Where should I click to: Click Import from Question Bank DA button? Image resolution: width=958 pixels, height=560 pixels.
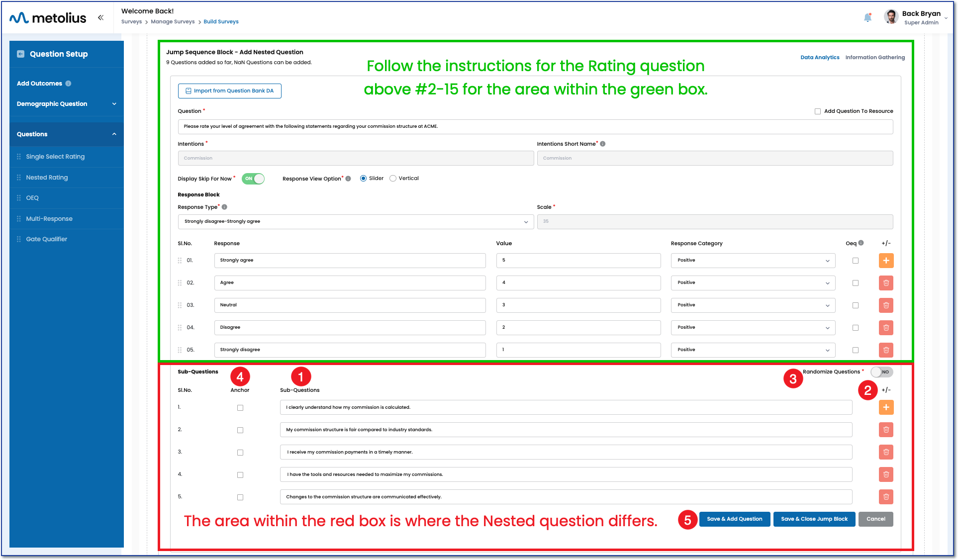point(229,91)
